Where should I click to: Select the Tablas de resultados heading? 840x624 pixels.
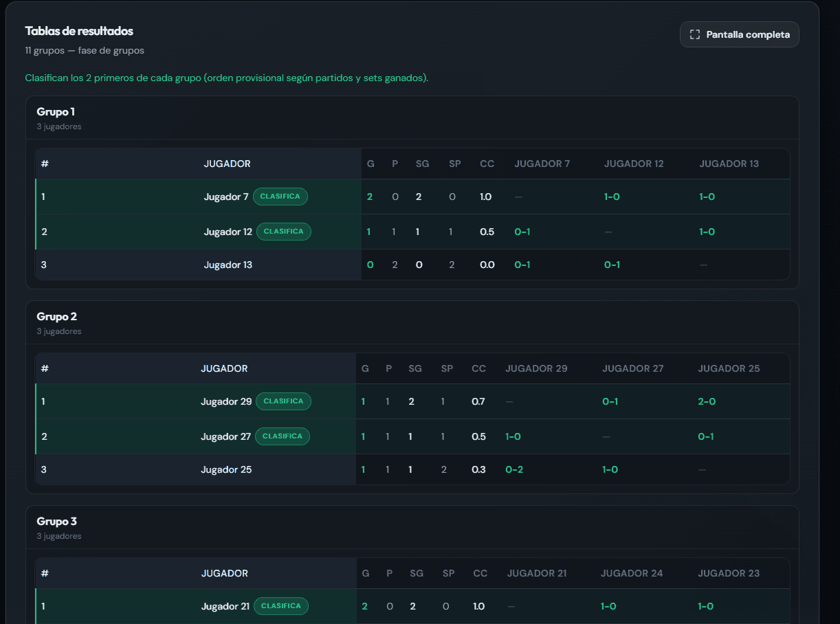[79, 31]
